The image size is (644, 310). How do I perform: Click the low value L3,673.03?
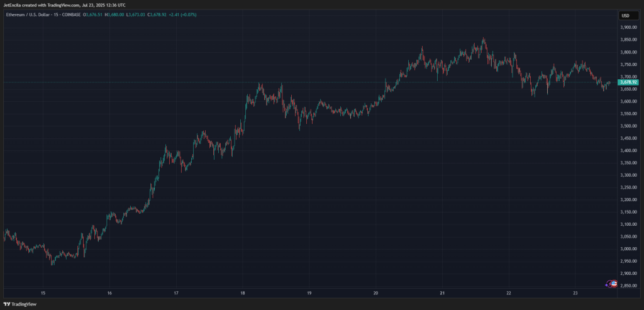point(135,15)
